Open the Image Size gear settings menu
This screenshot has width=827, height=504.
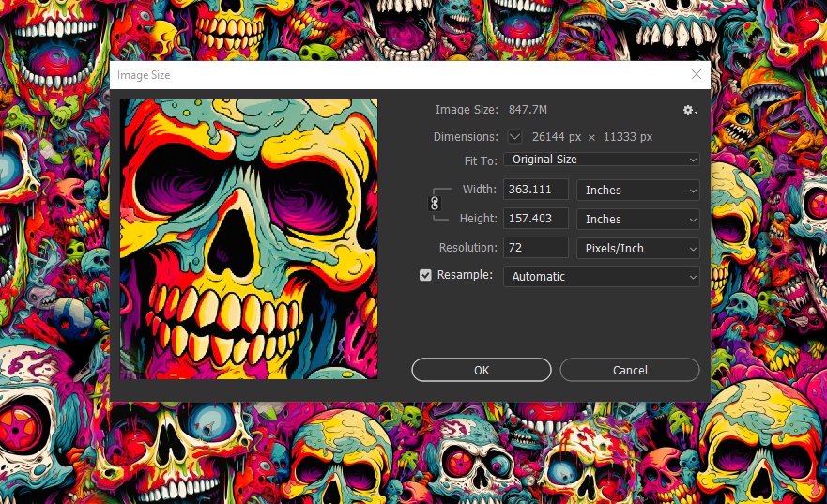tap(689, 111)
